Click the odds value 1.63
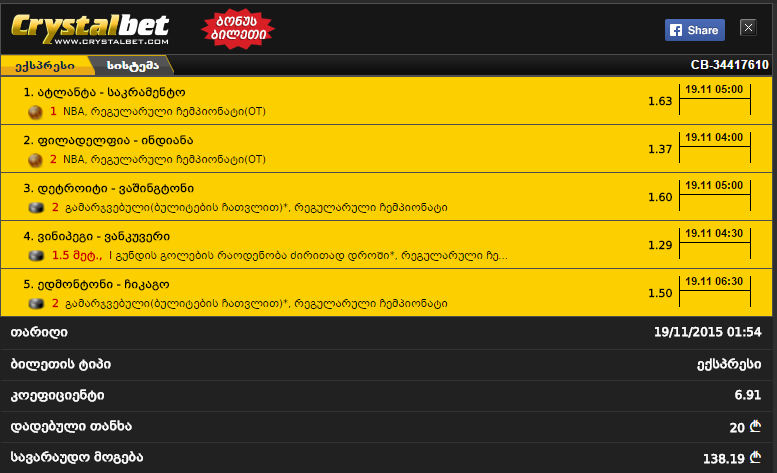 pyautogui.click(x=660, y=101)
